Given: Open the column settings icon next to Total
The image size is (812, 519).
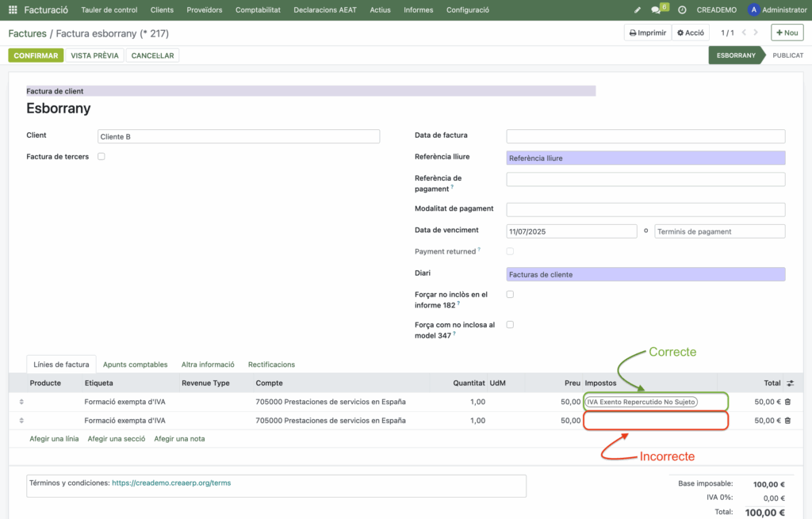Looking at the screenshot, I should pyautogui.click(x=790, y=384).
